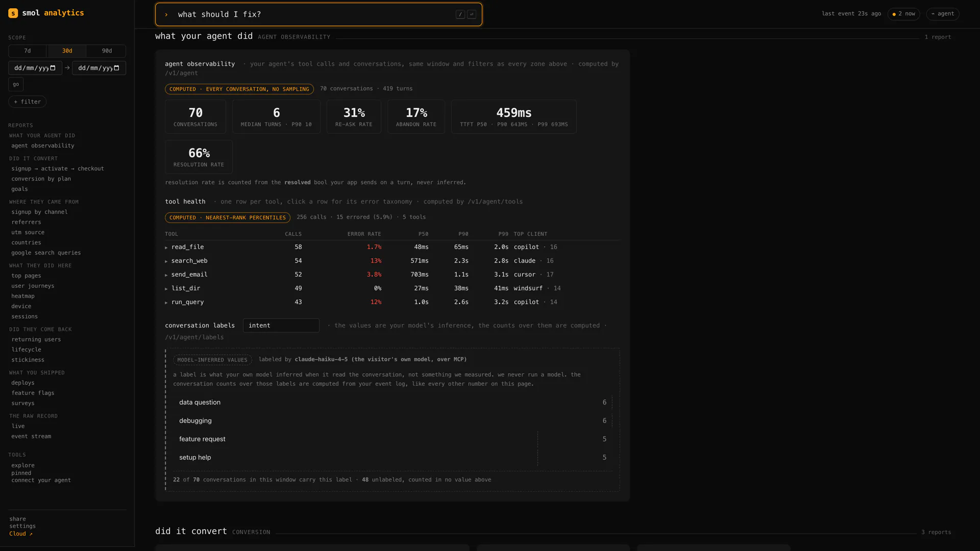
Task: Click the 31% re-ask rate card
Action: [x=354, y=117]
